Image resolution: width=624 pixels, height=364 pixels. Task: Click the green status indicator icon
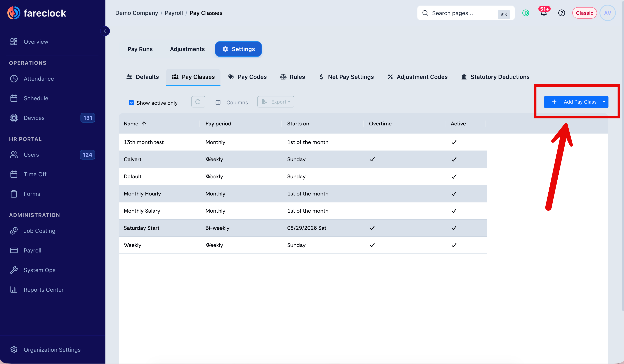tap(526, 13)
